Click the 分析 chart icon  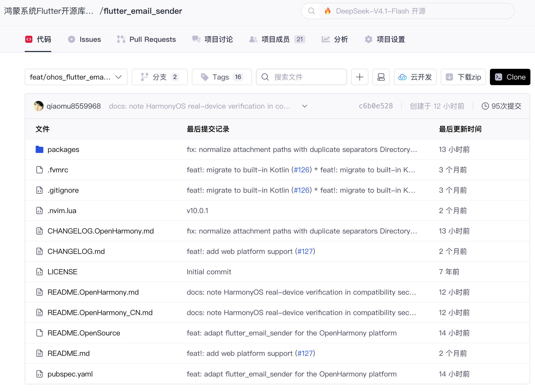pyautogui.click(x=326, y=39)
